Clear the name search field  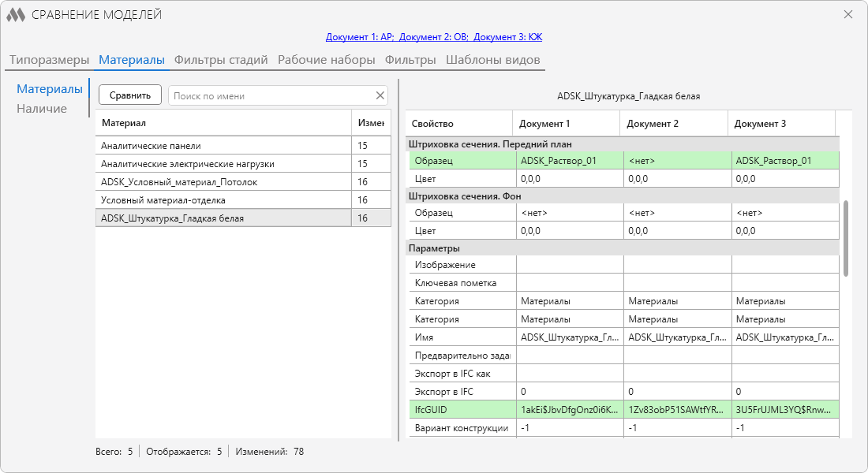click(380, 95)
